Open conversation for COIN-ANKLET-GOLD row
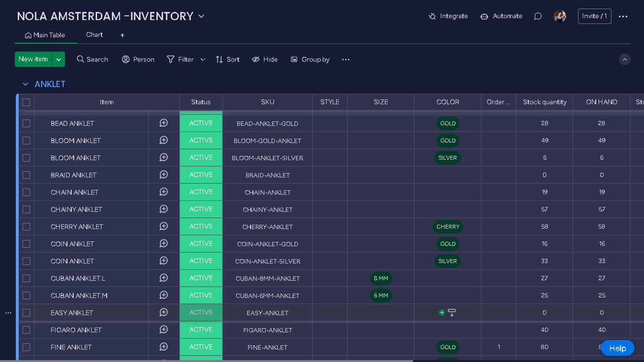The image size is (644, 362). click(x=164, y=244)
